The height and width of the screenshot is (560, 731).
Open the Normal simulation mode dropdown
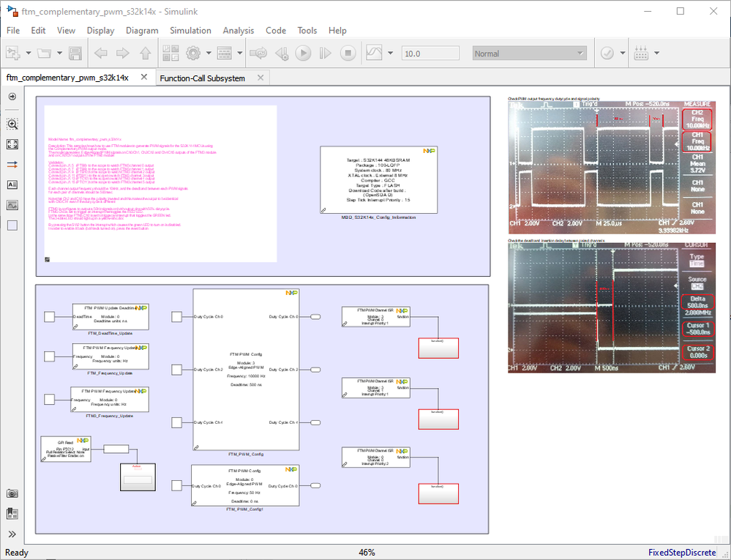(x=529, y=53)
